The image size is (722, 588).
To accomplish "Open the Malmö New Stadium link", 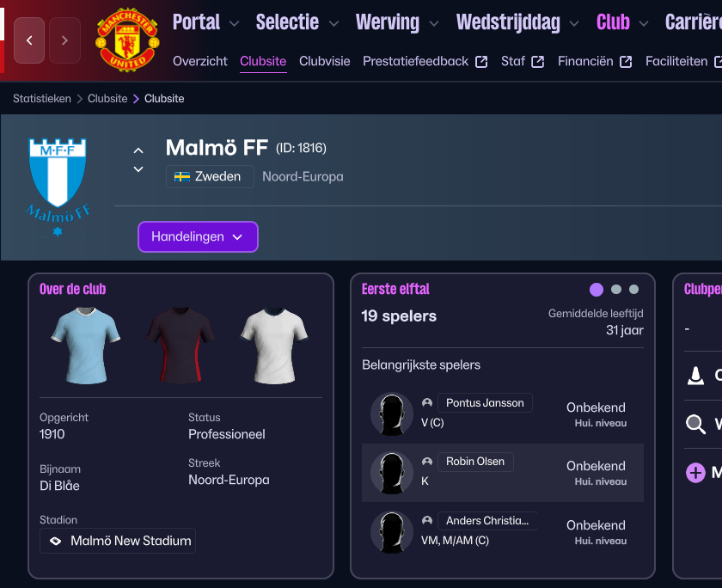I will pos(119,541).
